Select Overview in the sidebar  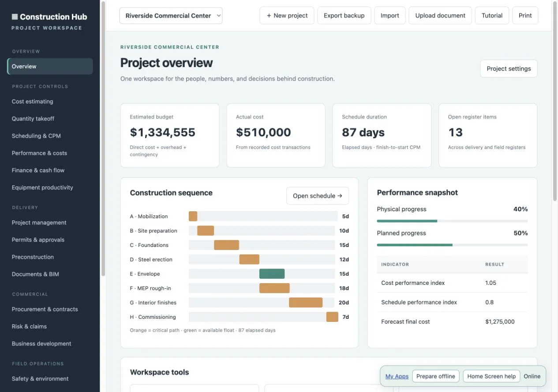50,66
